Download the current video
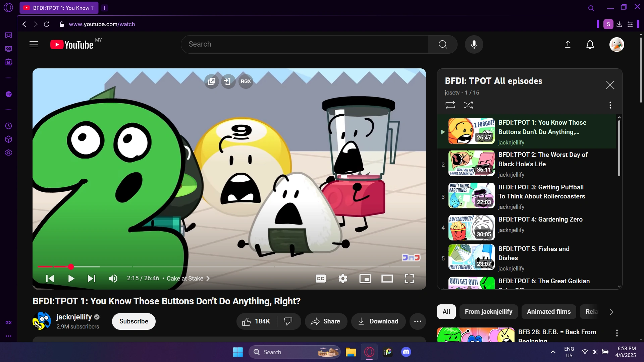 tap(378, 321)
